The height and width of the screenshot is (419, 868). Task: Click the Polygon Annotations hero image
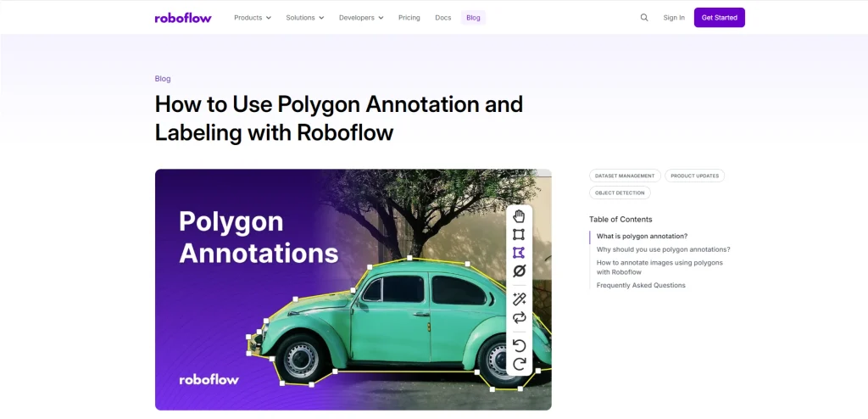click(353, 289)
